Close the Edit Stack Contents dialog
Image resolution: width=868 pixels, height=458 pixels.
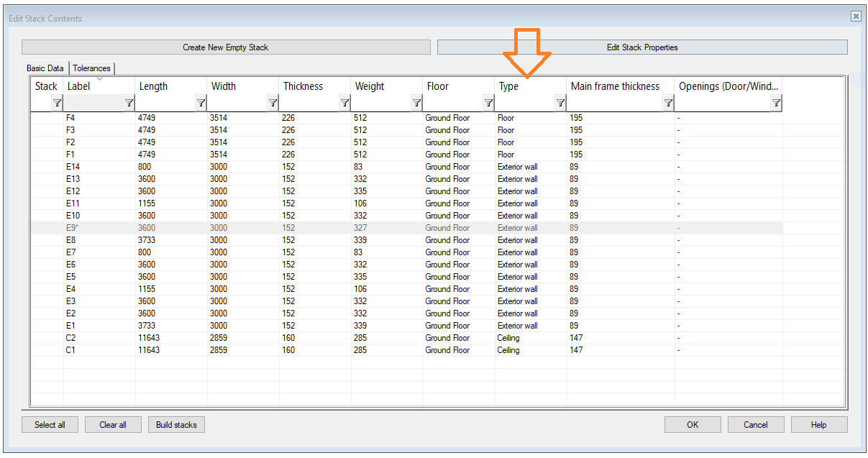coord(855,16)
